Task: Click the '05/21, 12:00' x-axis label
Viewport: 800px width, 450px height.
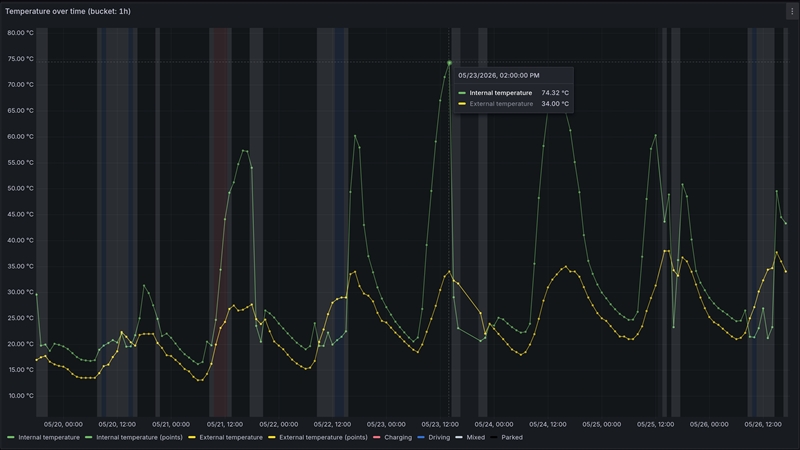Action: [224, 424]
